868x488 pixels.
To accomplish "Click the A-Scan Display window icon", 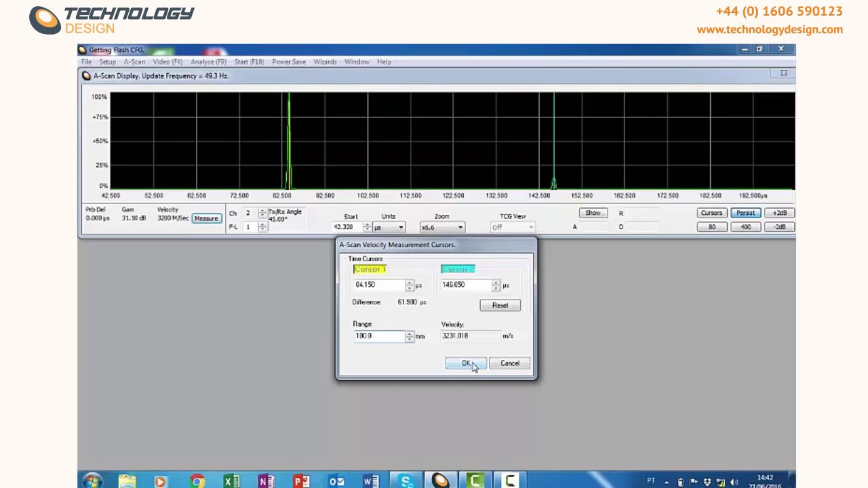I will coord(86,76).
